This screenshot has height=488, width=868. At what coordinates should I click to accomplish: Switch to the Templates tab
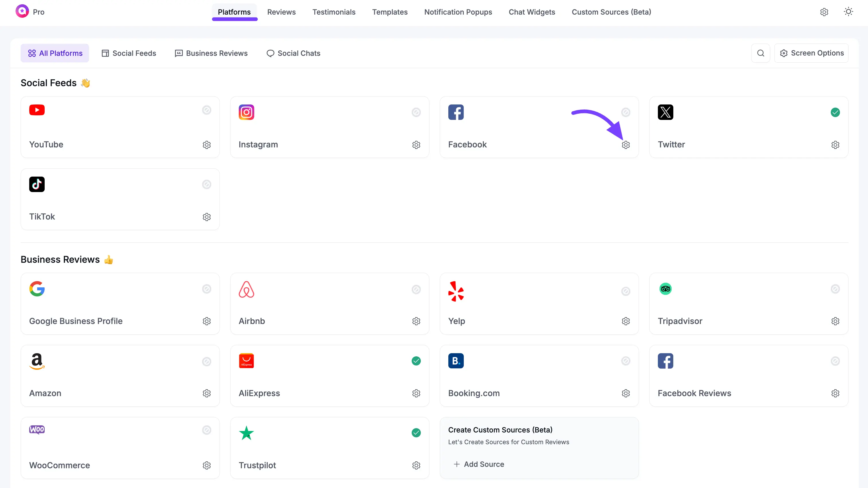[x=390, y=12]
